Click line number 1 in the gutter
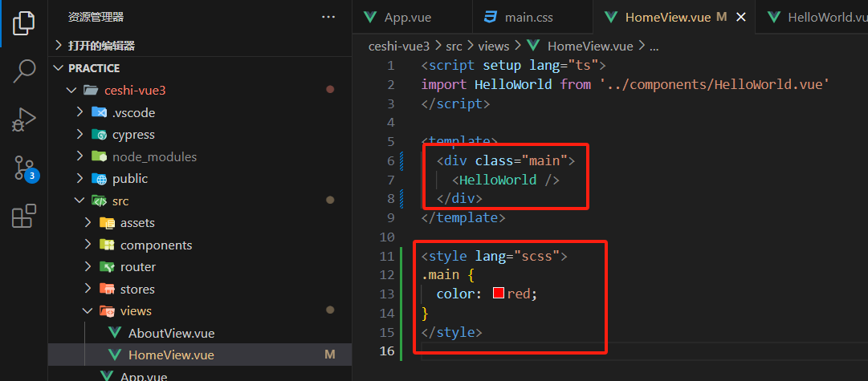This screenshot has width=868, height=381. coord(391,66)
